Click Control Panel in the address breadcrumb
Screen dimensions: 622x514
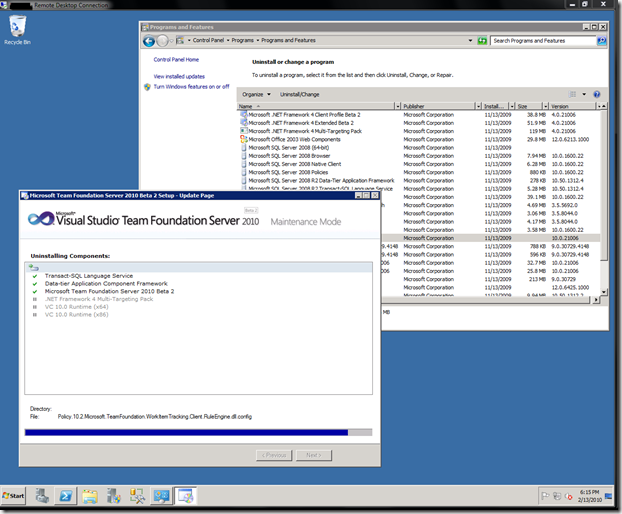[x=208, y=40]
